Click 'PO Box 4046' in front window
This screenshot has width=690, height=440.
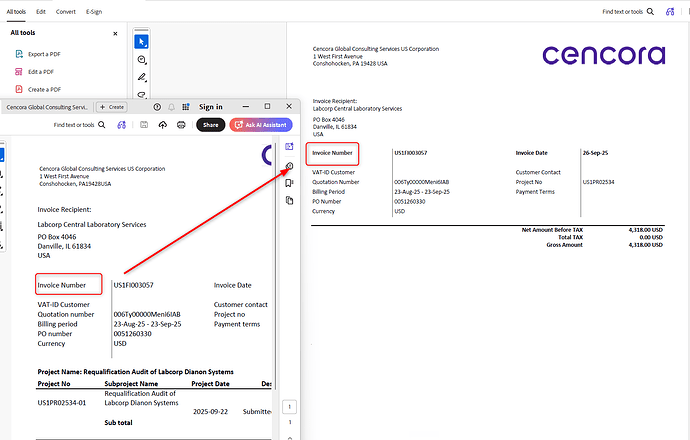(x=57, y=237)
